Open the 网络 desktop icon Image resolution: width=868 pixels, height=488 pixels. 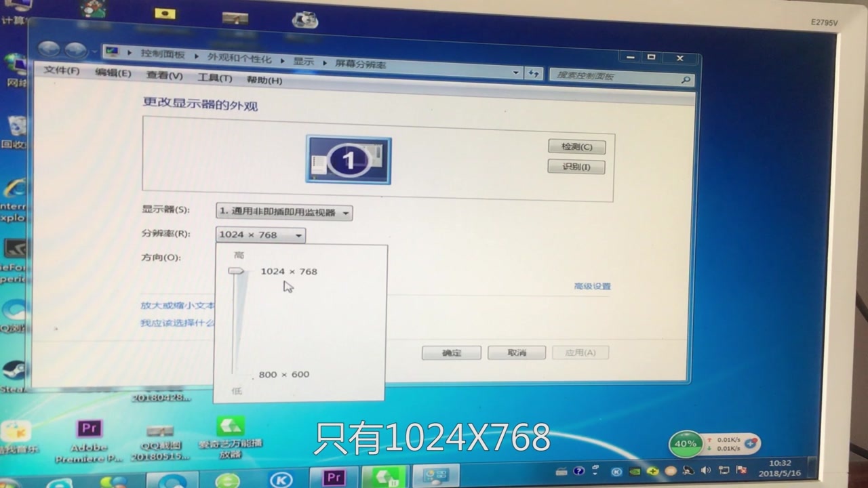pyautogui.click(x=15, y=70)
